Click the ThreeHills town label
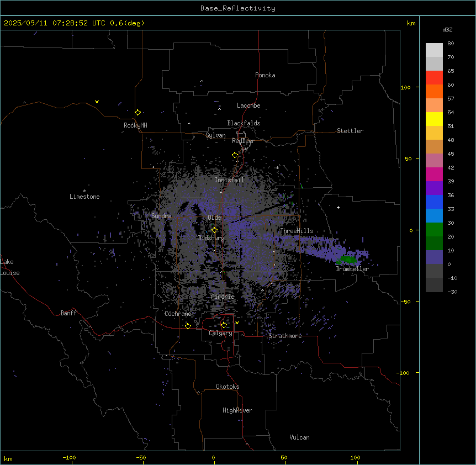This screenshot has width=476, height=465. click(x=297, y=231)
